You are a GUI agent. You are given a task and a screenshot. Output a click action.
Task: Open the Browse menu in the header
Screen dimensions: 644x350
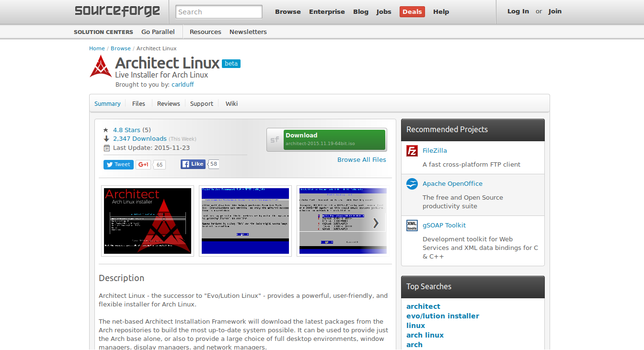(288, 11)
